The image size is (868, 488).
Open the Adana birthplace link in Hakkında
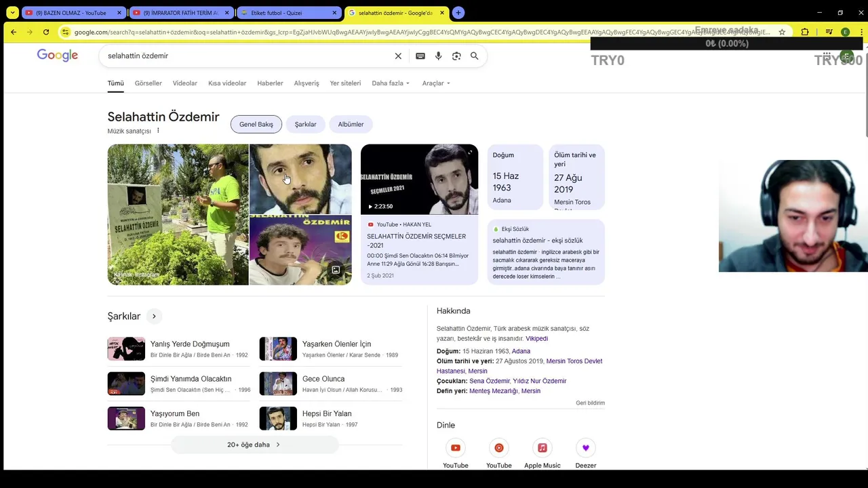pyautogui.click(x=521, y=351)
